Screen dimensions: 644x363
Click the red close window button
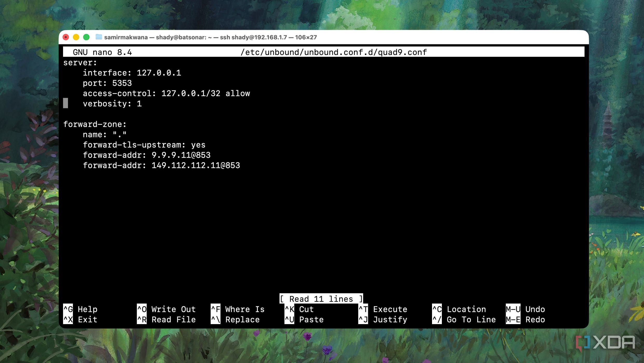coord(66,37)
